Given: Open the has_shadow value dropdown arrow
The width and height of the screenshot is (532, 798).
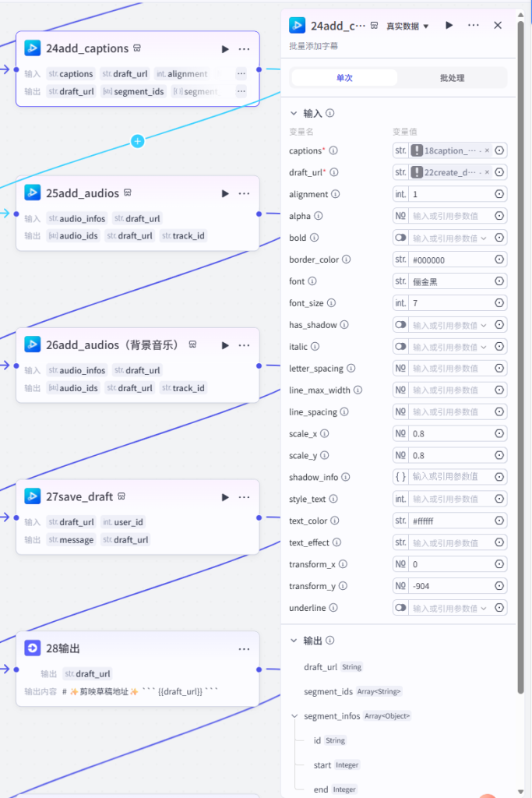Looking at the screenshot, I should point(484,325).
